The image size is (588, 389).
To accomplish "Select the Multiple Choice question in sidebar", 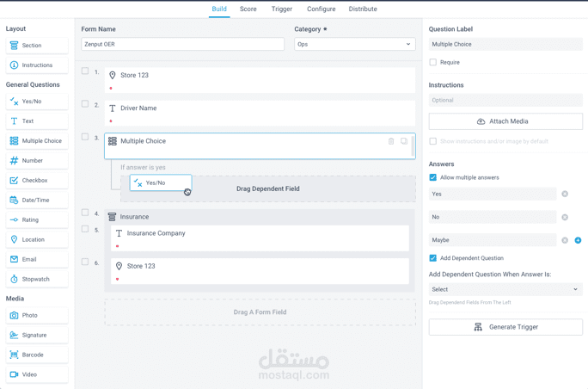I will click(x=37, y=141).
